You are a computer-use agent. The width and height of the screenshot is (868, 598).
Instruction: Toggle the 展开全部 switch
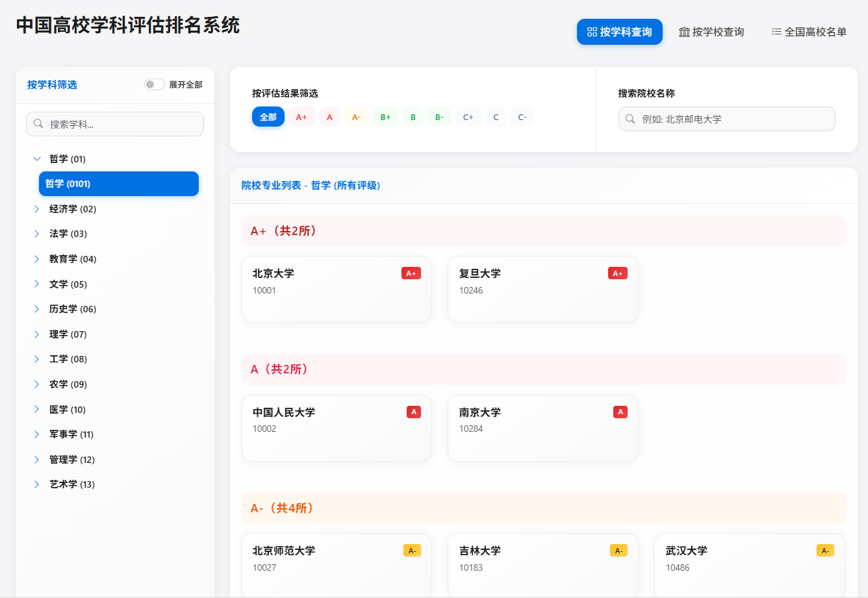[154, 84]
